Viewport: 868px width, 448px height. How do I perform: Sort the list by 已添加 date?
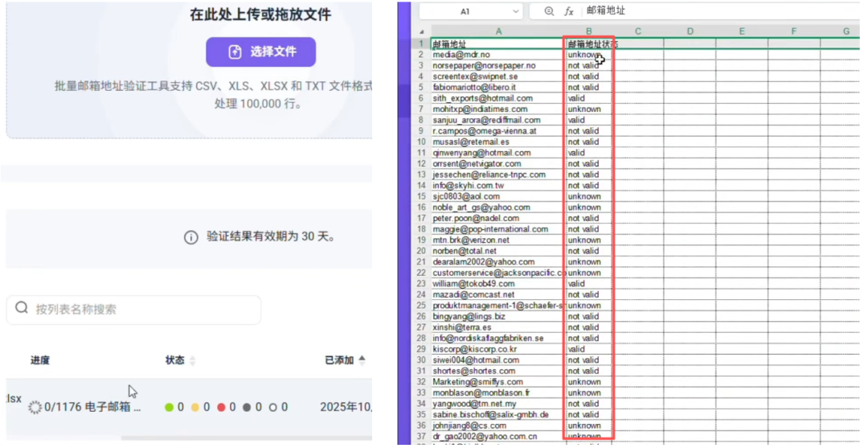362,360
